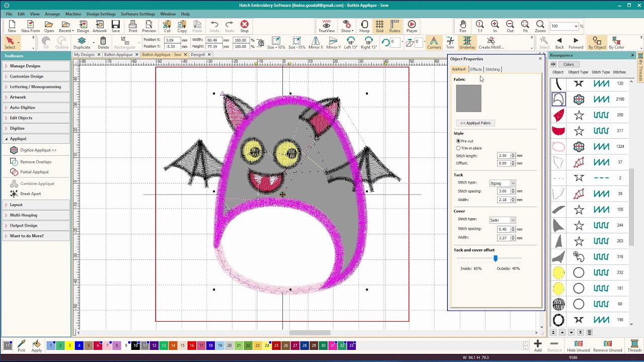Click the Cover Width input field

504,238
